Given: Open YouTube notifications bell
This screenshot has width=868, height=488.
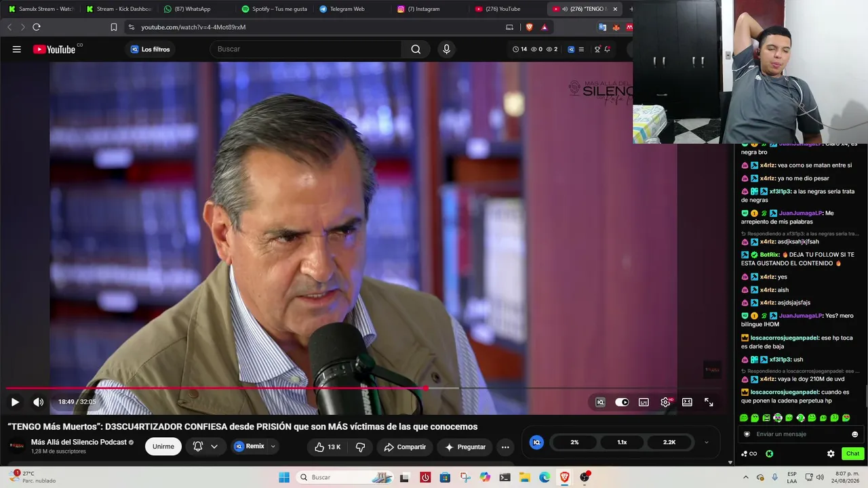Looking at the screenshot, I should pos(608,49).
